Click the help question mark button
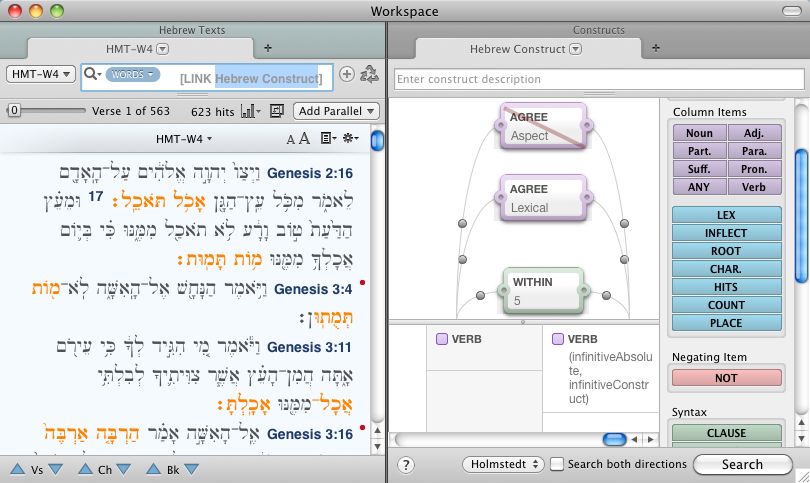 coord(406,464)
